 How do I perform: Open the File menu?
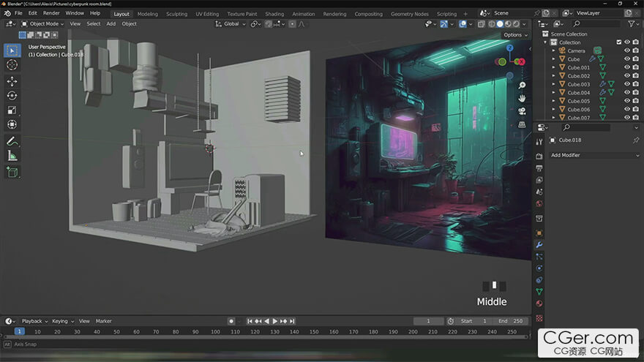pos(18,13)
